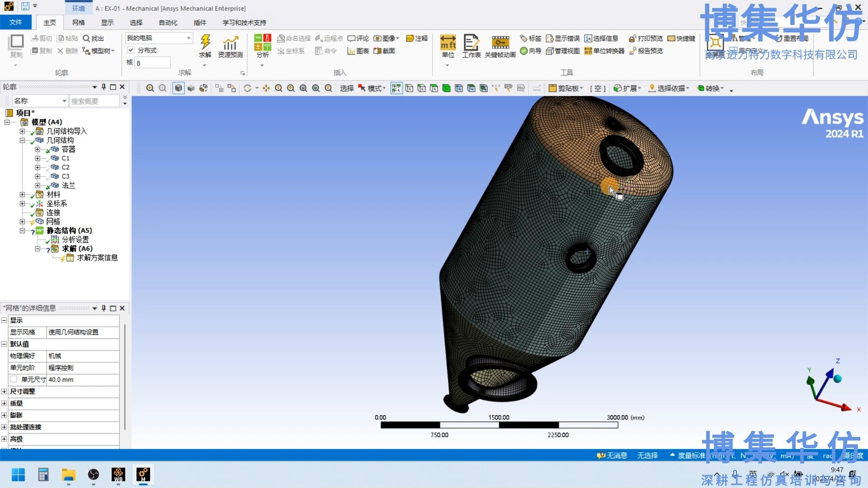Click the Units (m ft) icon
This screenshot has height=488, width=868.
[x=448, y=42]
